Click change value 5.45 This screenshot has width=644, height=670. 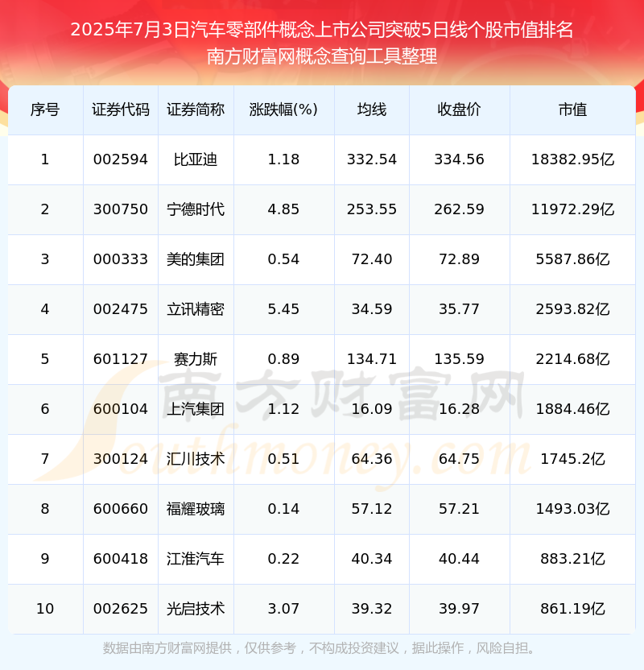point(283,309)
